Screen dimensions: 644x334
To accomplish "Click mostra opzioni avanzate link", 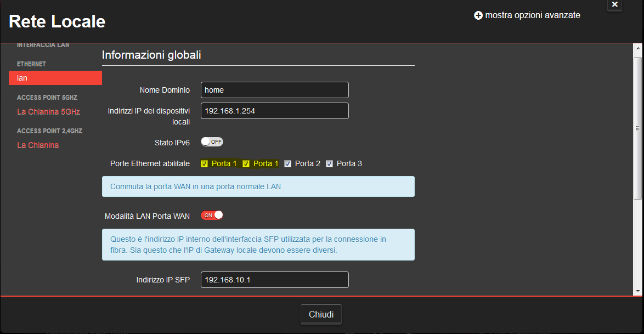I will tap(533, 15).
